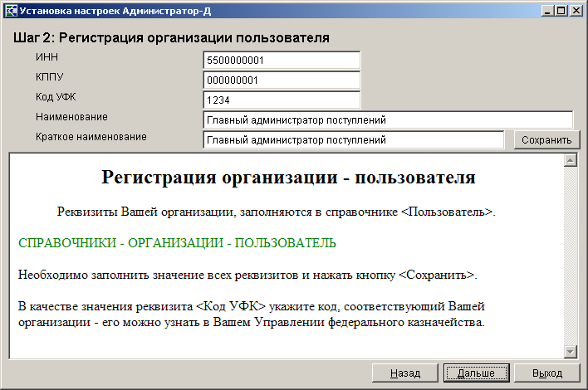Minimize the Установка настроек window
This screenshot has height=390, width=588.
tap(547, 11)
